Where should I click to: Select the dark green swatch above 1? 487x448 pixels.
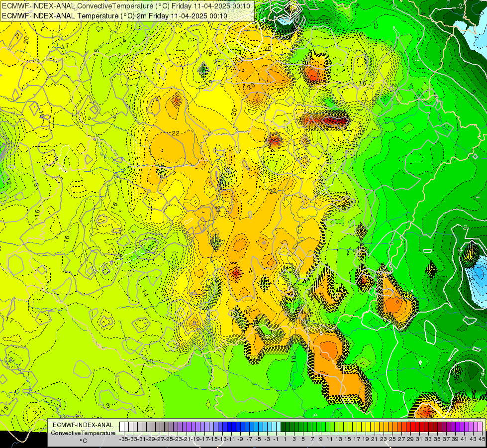(283, 427)
